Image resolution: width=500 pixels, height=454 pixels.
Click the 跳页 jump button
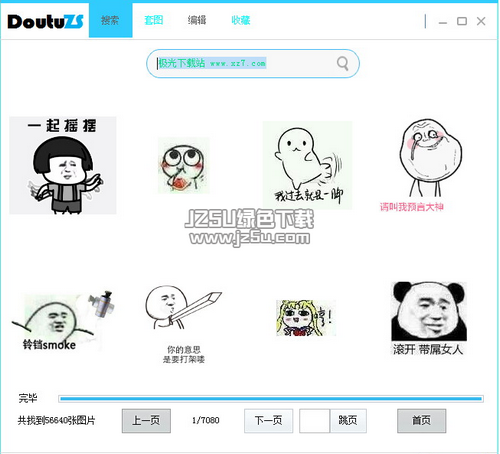click(x=348, y=421)
